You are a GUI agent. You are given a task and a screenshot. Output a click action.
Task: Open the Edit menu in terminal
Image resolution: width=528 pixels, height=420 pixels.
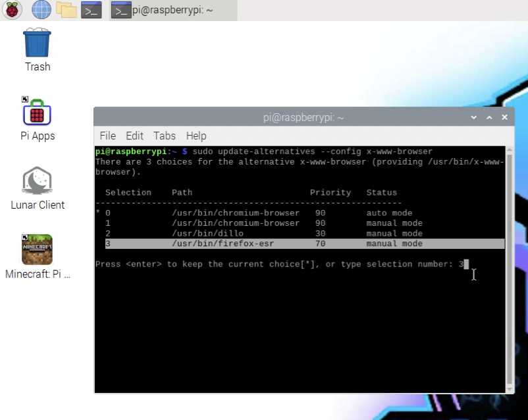click(134, 136)
